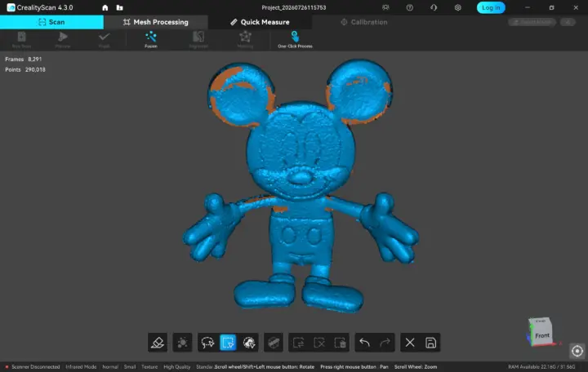Choose the brush selection tool
The image size is (588, 372).
pos(248,343)
